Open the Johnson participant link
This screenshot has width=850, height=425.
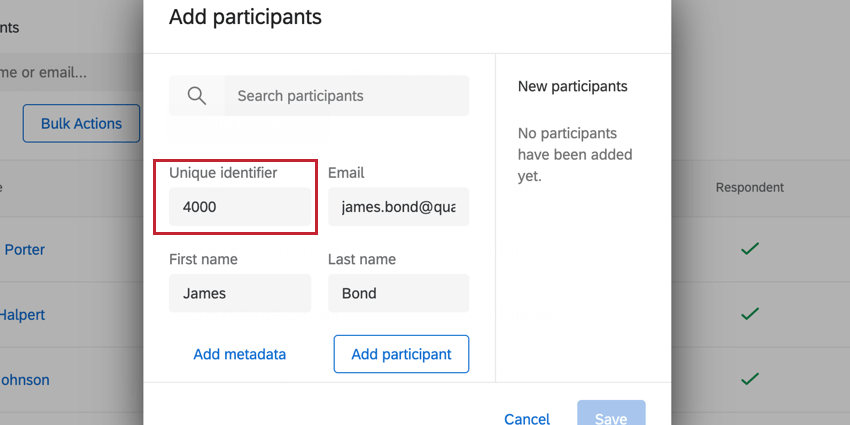tap(25, 380)
